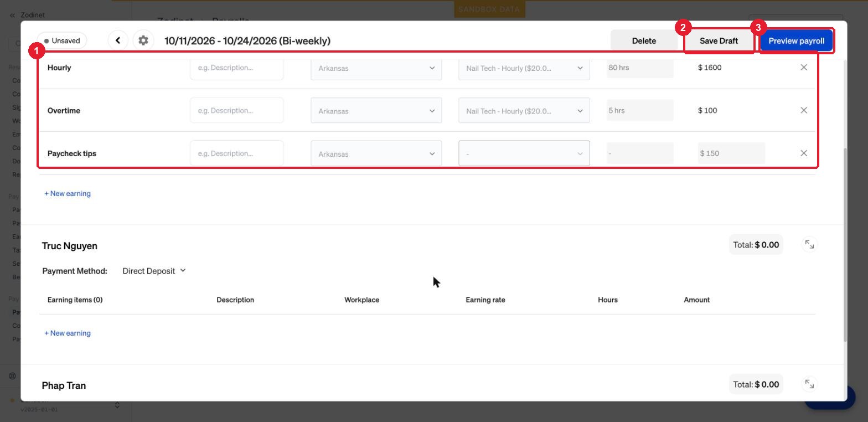This screenshot has width=868, height=422.
Task: Click Truc Nguyen's Total $ 0.00
Action: [x=756, y=245]
